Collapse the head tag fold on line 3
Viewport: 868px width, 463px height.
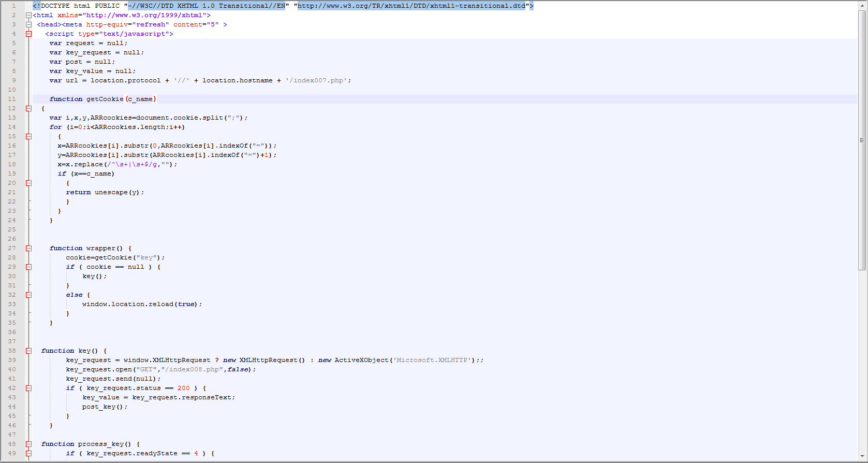click(29, 25)
